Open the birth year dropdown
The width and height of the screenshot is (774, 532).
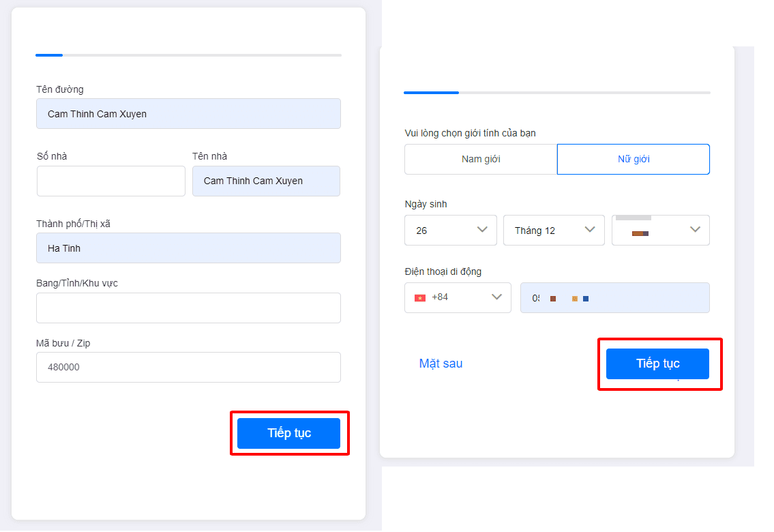point(661,230)
